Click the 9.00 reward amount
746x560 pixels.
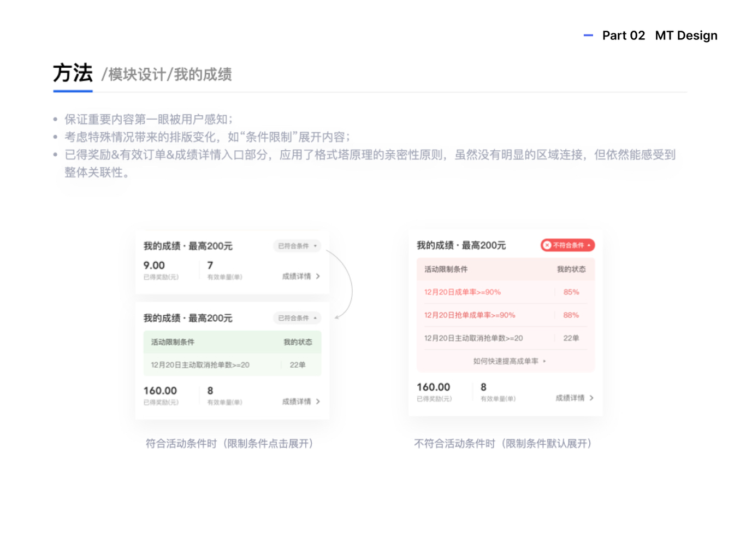pos(154,266)
